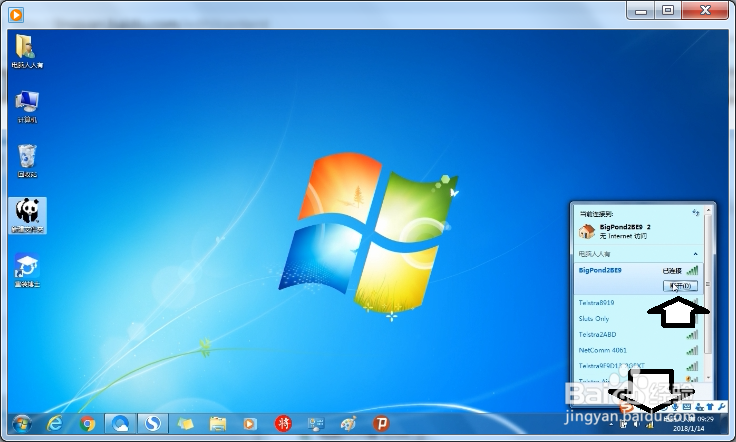This screenshot has width=736, height=442.
Task: Open the Sogou browser taskbar icon
Action: point(153,424)
